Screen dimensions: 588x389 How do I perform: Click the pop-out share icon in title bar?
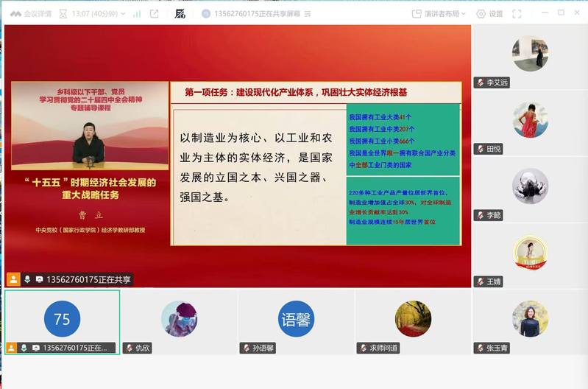[x=154, y=13]
